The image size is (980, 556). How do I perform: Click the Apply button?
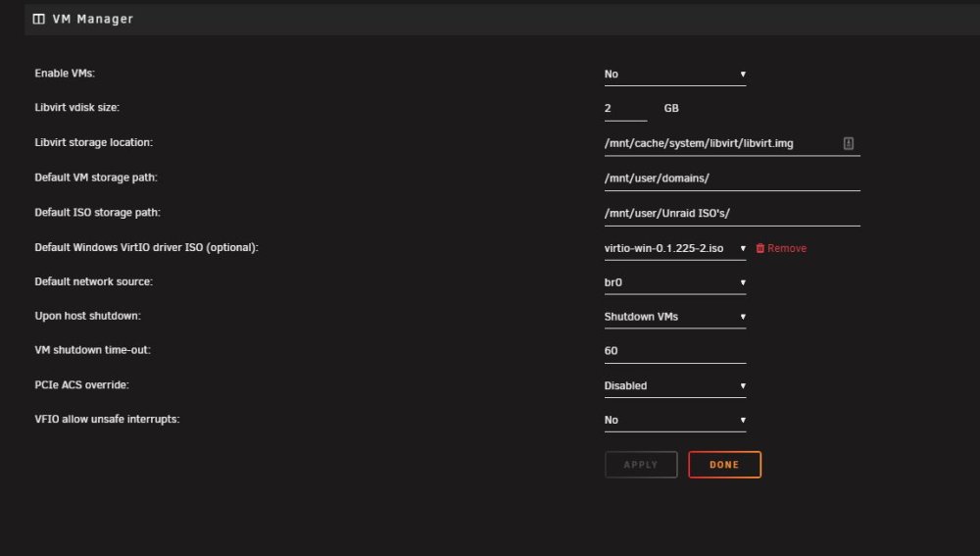tap(641, 465)
